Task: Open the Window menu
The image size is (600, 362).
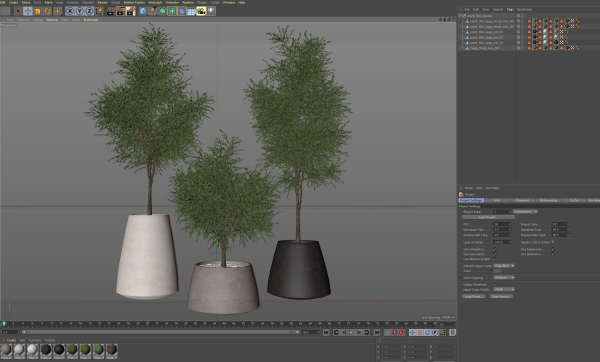Action: pos(229,2)
